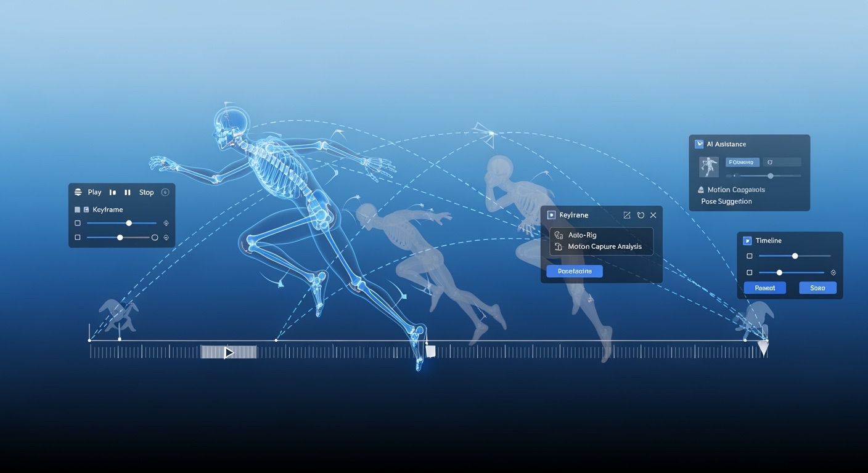Click the blue Posetaoine button
This screenshot has width=868, height=473.
coord(574,271)
